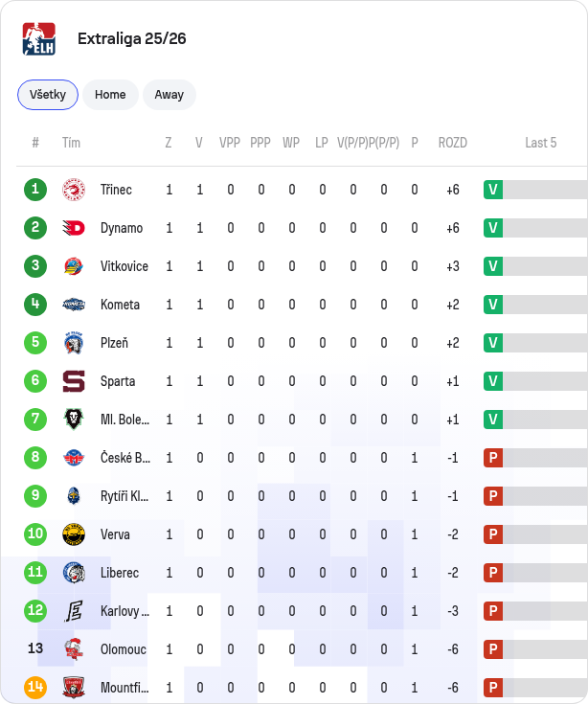Switch to the Home standings tab
This screenshot has width=588, height=704.
coord(110,95)
